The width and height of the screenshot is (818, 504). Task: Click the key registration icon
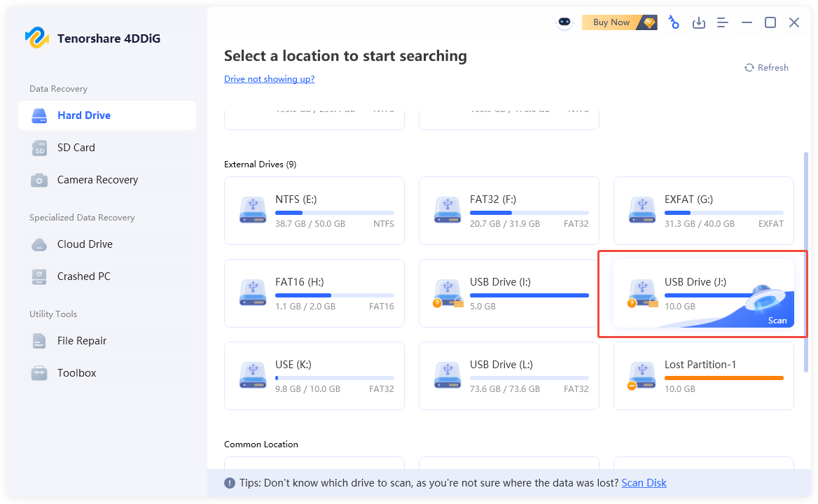pyautogui.click(x=673, y=22)
